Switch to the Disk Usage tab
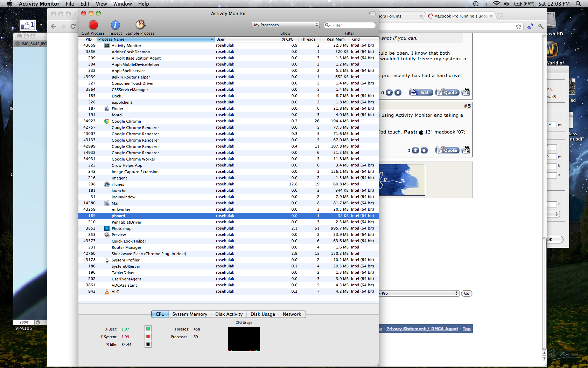The height and width of the screenshot is (368, 588). (x=263, y=314)
